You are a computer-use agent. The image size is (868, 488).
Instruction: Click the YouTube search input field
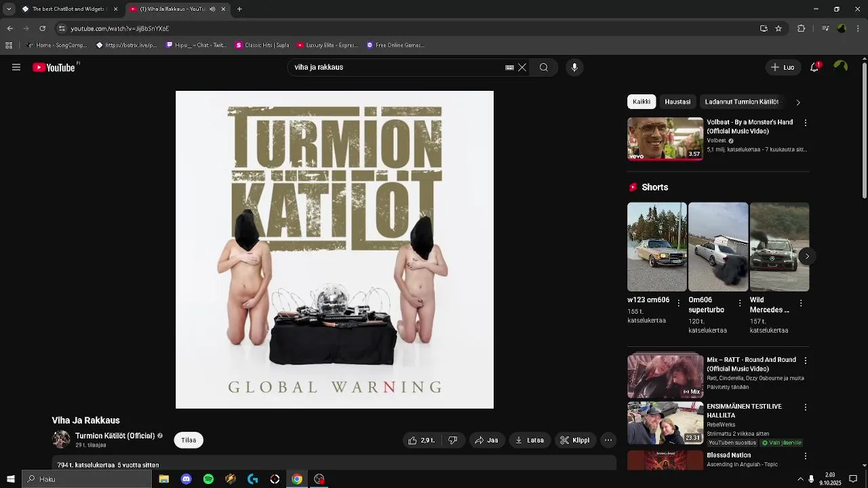click(x=397, y=67)
